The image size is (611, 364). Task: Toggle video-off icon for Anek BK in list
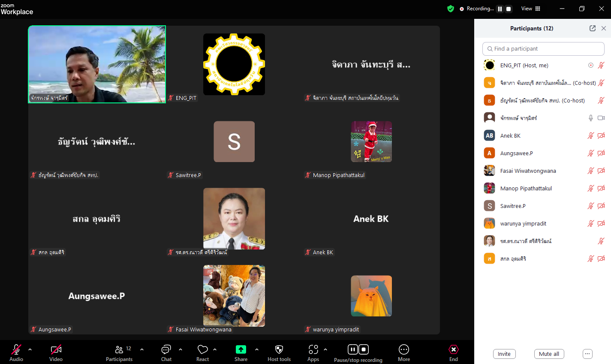(601, 135)
